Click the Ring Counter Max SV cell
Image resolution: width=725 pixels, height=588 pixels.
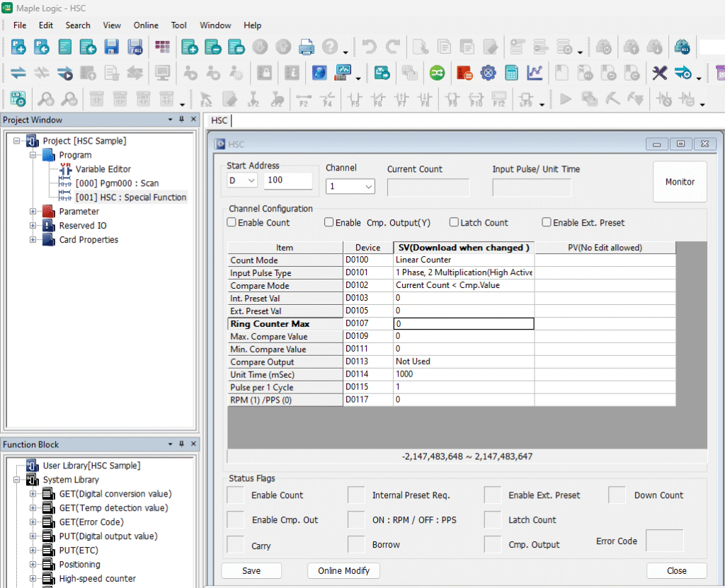(464, 323)
